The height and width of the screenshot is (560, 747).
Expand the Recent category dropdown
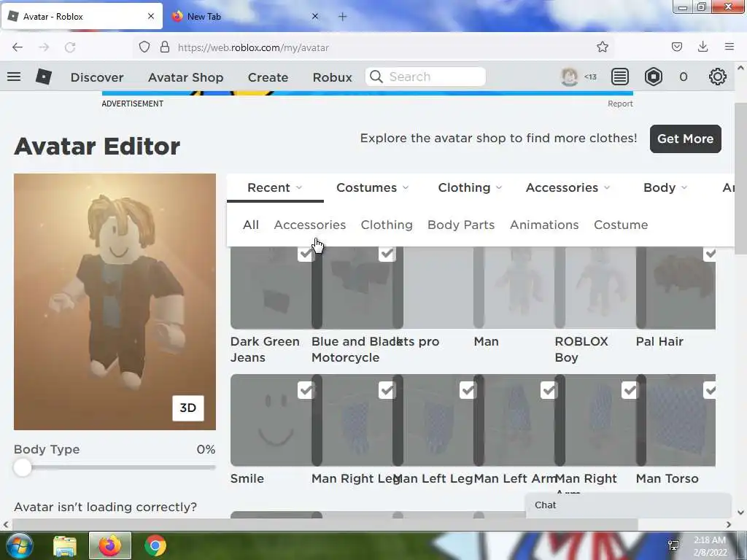point(275,187)
